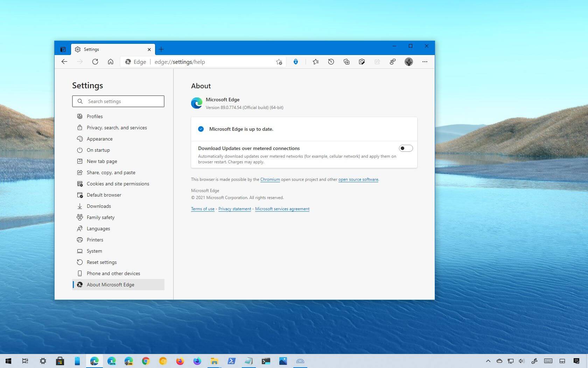This screenshot has width=588, height=368.
Task: Launch Edge Canary from the taskbar
Action: (x=128, y=361)
